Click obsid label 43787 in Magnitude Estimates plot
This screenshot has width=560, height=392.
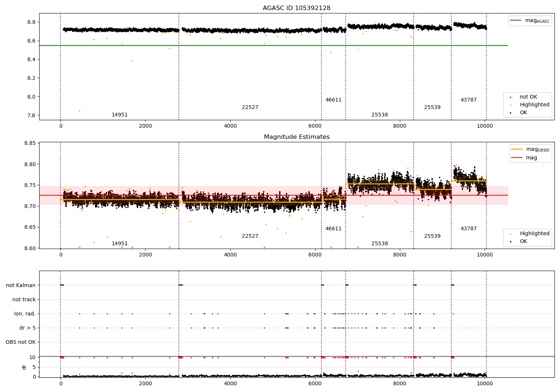pyautogui.click(x=469, y=229)
